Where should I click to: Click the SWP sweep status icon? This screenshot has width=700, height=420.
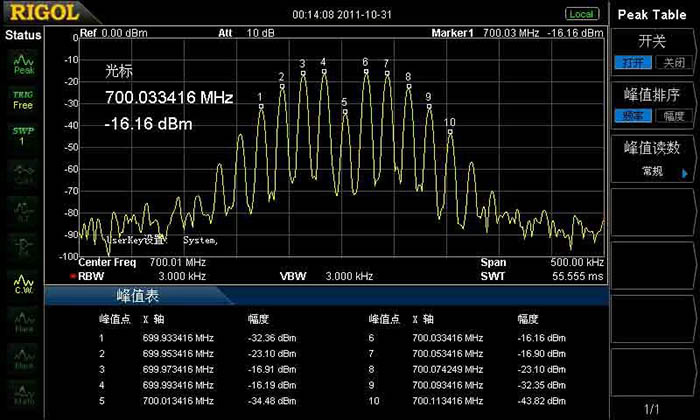(x=22, y=135)
